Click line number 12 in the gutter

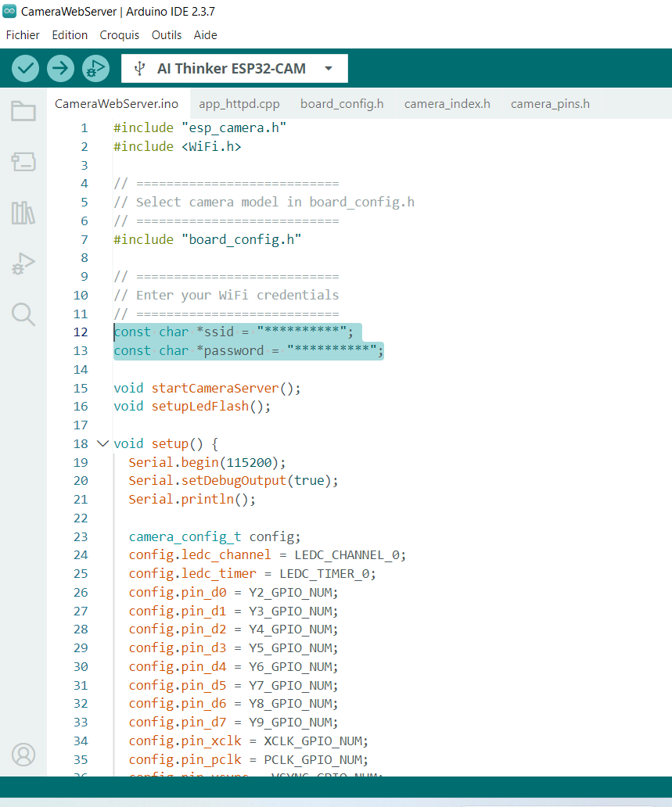81,332
